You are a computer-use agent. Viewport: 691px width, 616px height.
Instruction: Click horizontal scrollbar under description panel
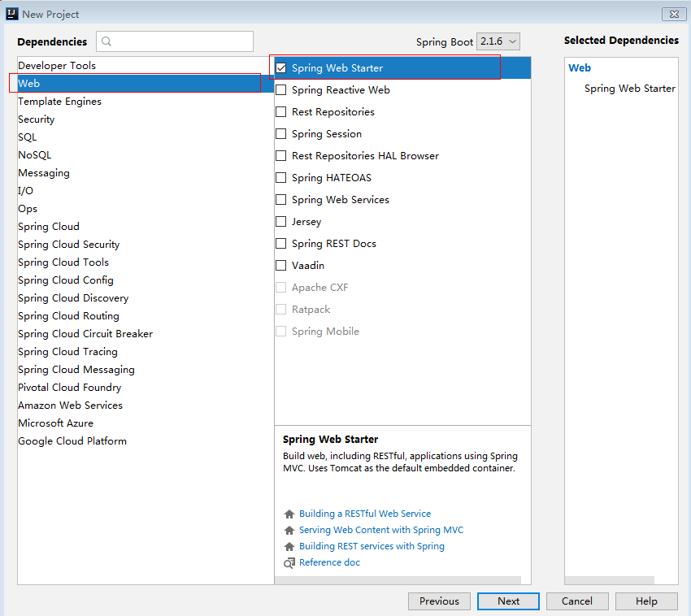pyautogui.click(x=398, y=580)
